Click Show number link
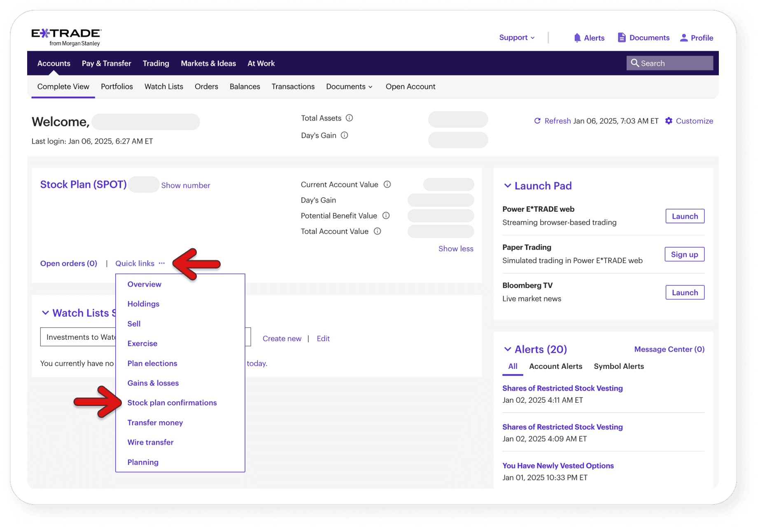 pyautogui.click(x=186, y=185)
